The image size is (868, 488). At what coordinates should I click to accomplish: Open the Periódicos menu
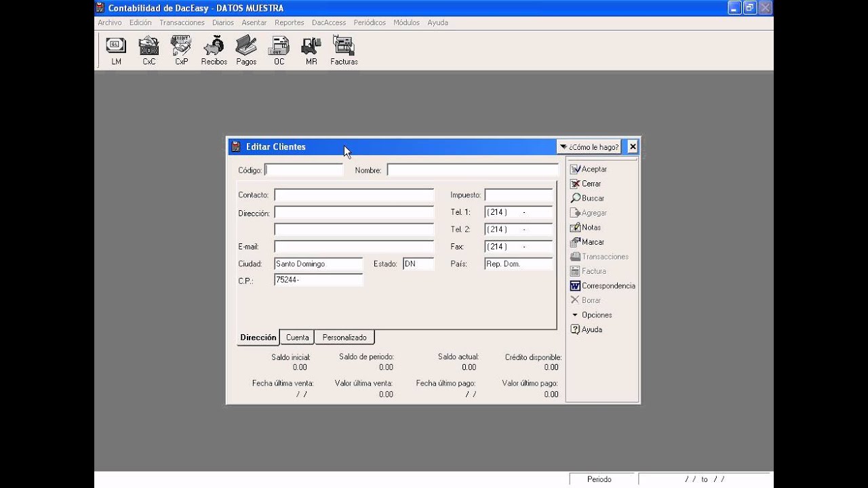coord(370,22)
